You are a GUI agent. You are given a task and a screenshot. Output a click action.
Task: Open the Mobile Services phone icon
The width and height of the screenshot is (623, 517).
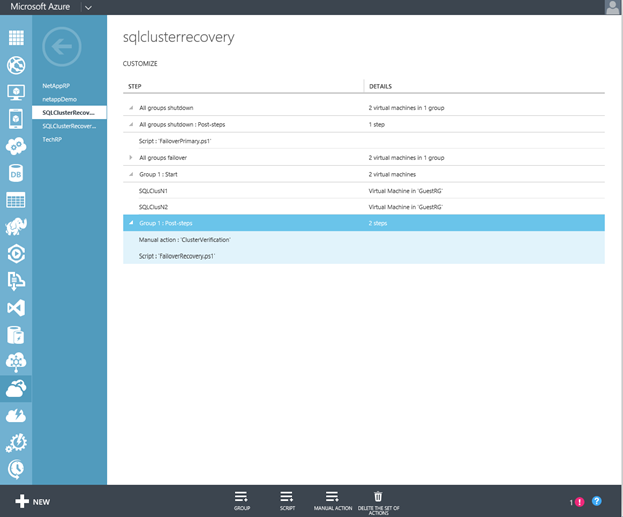pyautogui.click(x=16, y=119)
